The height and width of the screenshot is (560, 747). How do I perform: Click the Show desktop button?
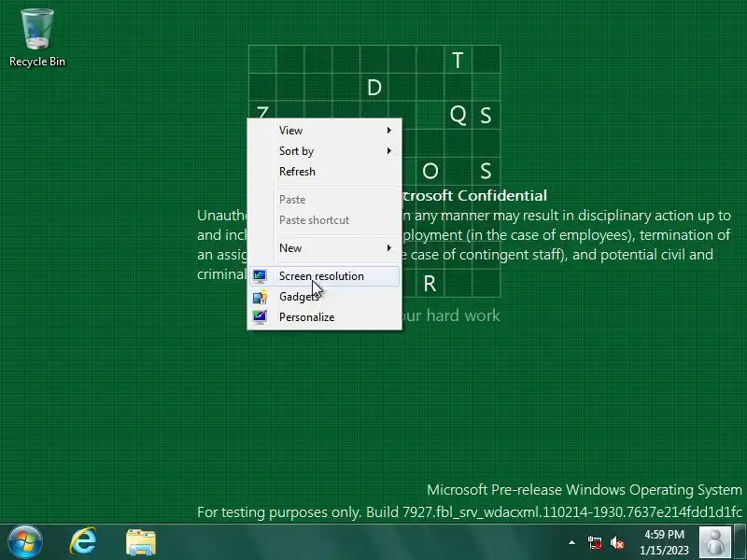pyautogui.click(x=740, y=542)
